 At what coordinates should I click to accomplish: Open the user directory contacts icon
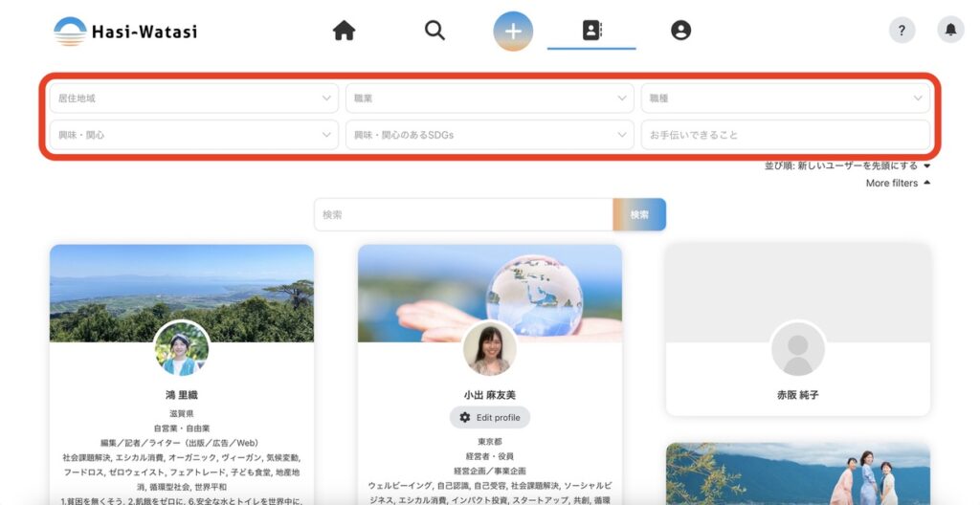[x=591, y=31]
